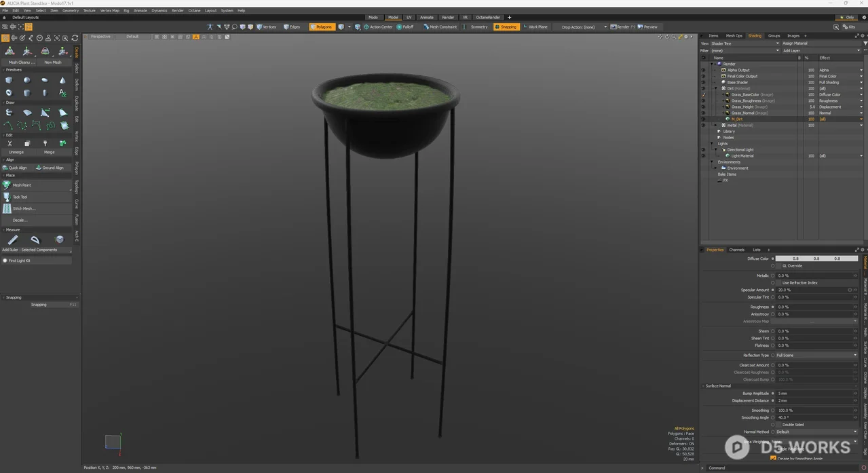This screenshot has height=473, width=868.
Task: Open the render Preview
Action: click(x=648, y=27)
